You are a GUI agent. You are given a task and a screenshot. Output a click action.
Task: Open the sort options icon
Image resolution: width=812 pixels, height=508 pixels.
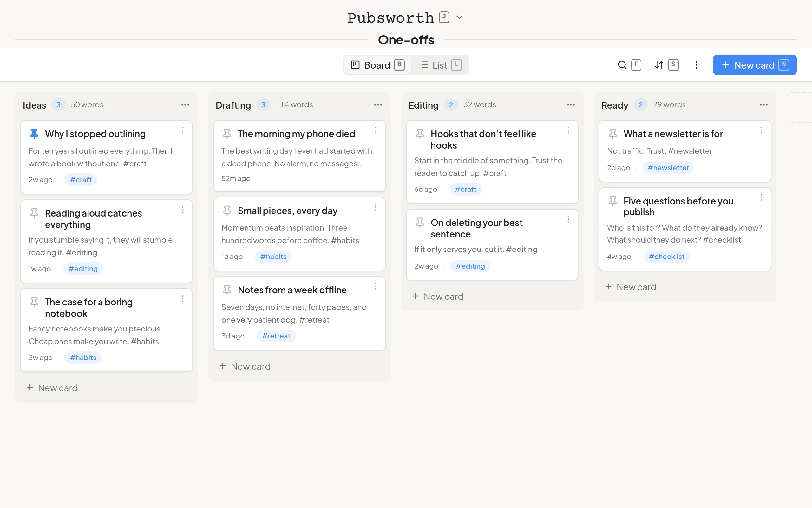point(659,65)
